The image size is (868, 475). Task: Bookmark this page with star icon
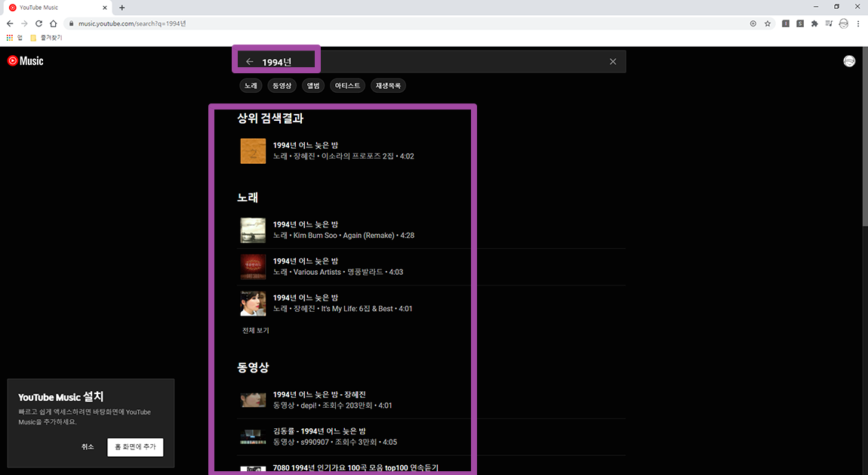(768, 24)
